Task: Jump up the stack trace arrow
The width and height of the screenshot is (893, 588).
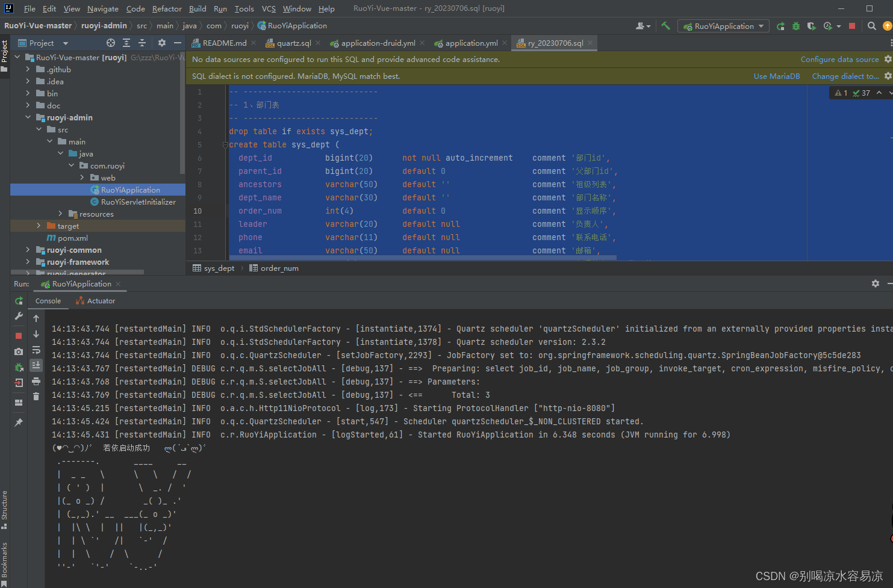Action: pyautogui.click(x=36, y=318)
